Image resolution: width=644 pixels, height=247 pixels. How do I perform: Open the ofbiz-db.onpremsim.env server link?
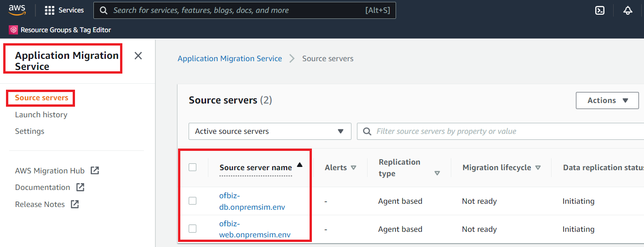[x=252, y=201]
